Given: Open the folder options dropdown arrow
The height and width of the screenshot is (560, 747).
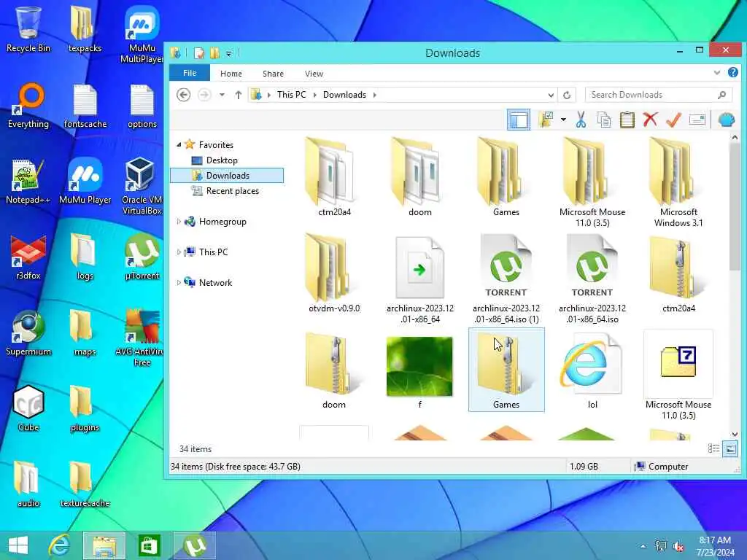Looking at the screenshot, I should 563,120.
